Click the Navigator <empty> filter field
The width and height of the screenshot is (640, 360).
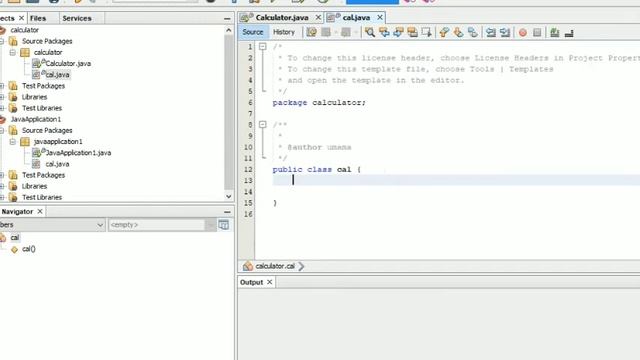point(156,225)
